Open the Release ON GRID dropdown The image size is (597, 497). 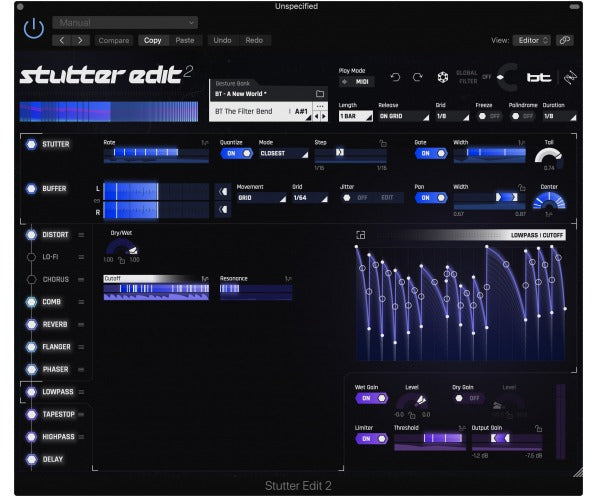[404, 116]
